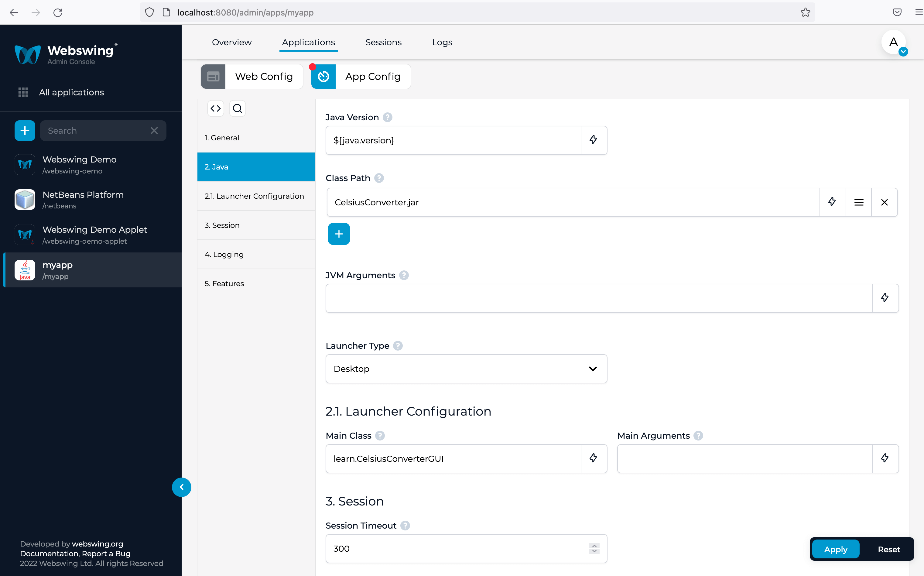The image size is (924, 576).
Task: Open Launcher Type Desktop dropdown
Action: pos(466,369)
